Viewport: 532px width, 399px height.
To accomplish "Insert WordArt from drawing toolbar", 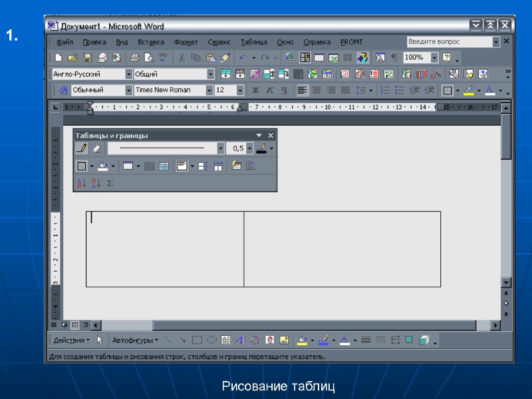I will pyautogui.click(x=240, y=340).
